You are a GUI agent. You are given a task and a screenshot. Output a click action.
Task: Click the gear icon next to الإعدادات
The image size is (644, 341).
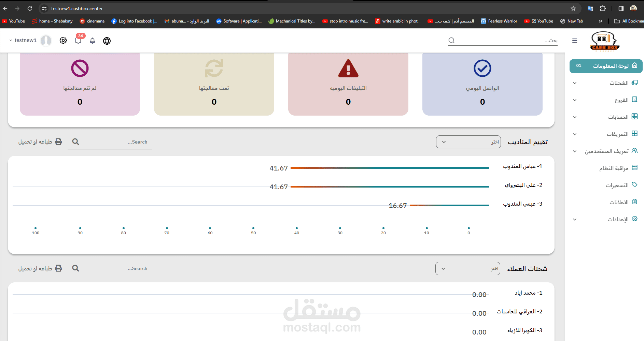[635, 219]
